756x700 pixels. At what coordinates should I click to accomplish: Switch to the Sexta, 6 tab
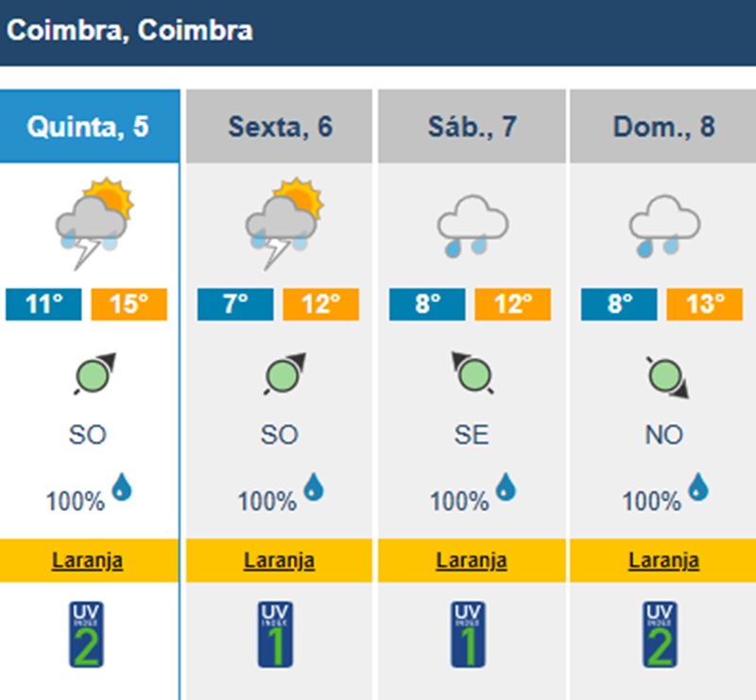(x=281, y=127)
